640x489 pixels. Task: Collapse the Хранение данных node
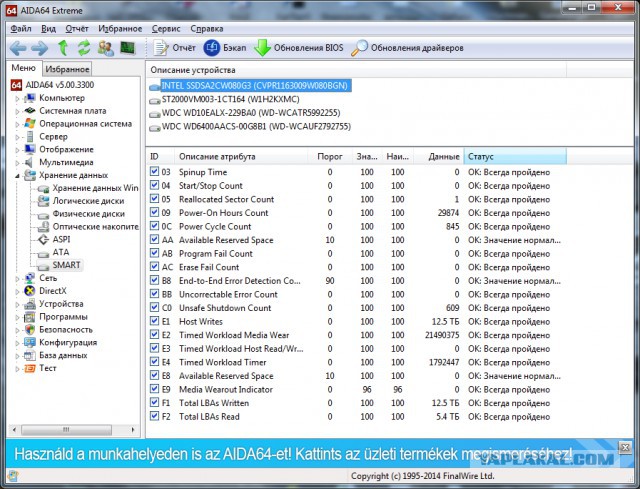tap(17, 176)
